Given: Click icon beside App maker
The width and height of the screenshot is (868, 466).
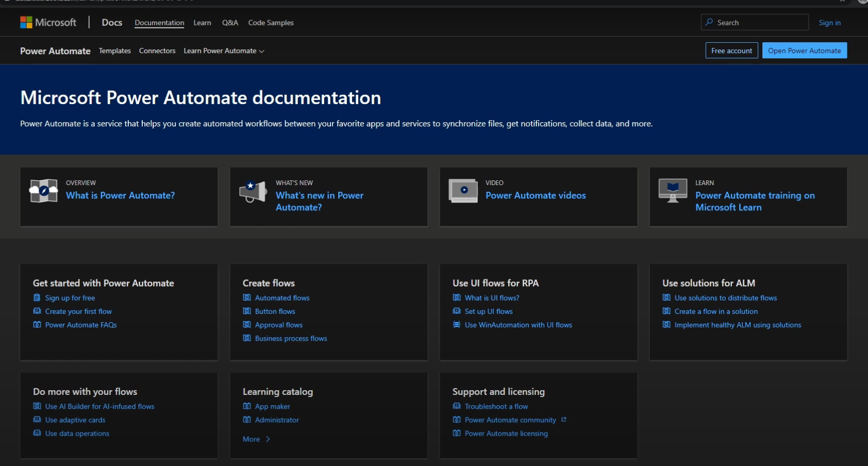Looking at the screenshot, I should pyautogui.click(x=247, y=406).
